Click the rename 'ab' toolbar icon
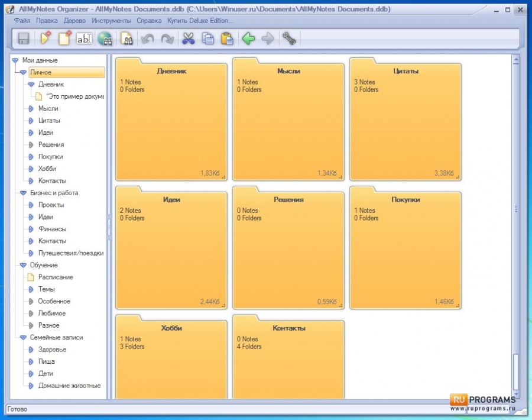 coord(84,38)
